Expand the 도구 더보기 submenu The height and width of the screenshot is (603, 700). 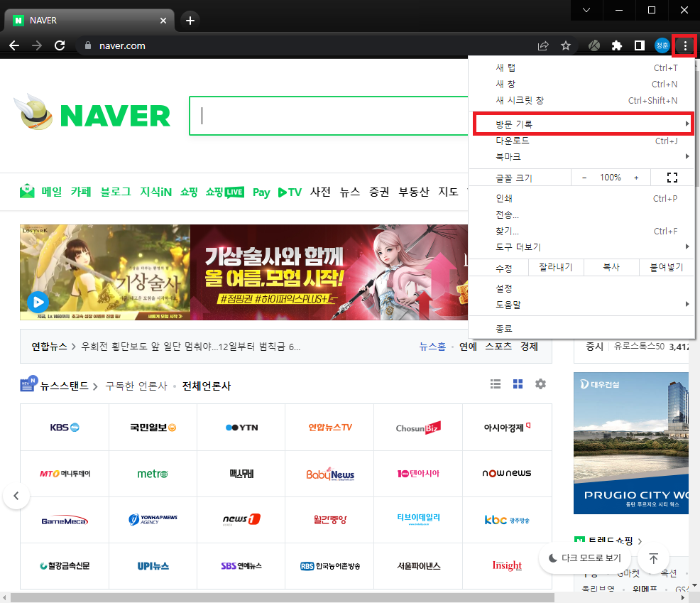(x=581, y=247)
